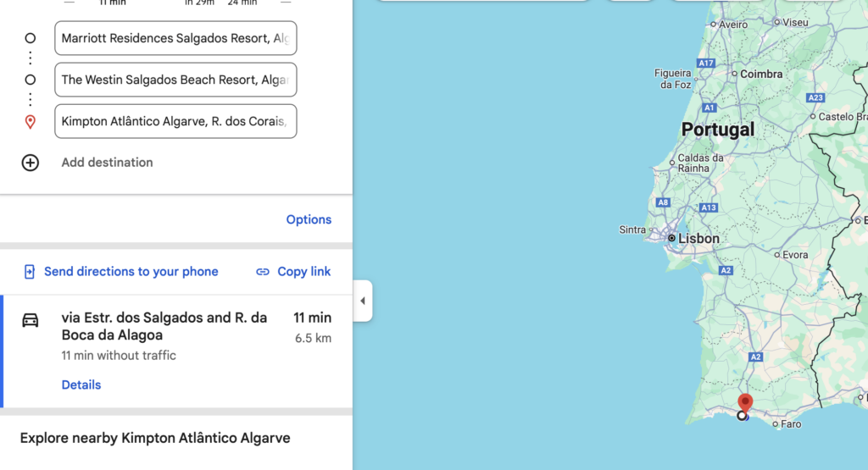The width and height of the screenshot is (868, 470).
Task: Click Lisbon on the map
Action: click(698, 239)
